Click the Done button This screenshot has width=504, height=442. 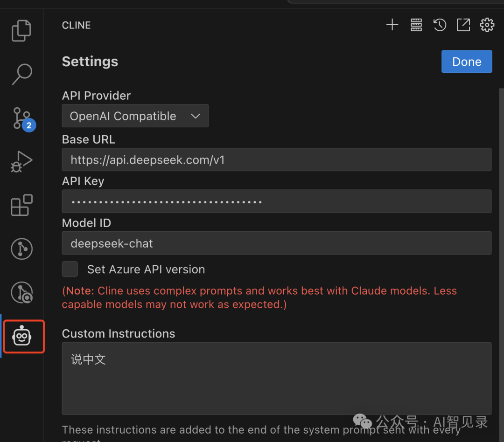coord(467,62)
